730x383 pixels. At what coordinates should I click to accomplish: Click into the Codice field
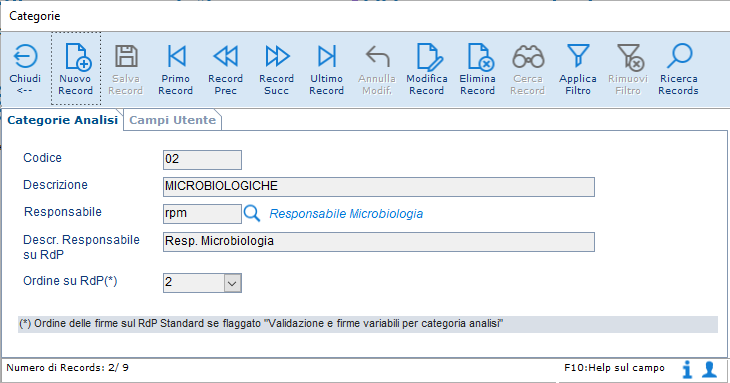point(202,160)
